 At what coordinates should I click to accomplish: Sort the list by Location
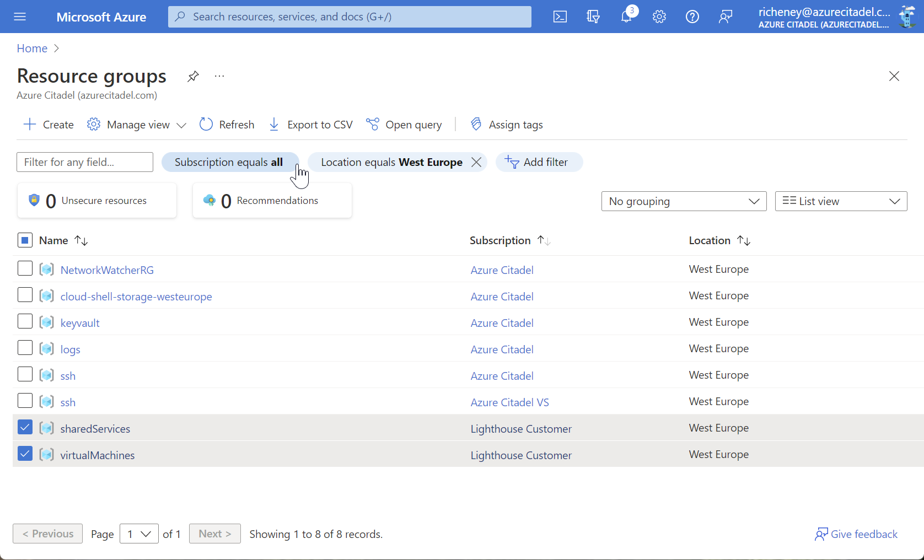point(718,240)
